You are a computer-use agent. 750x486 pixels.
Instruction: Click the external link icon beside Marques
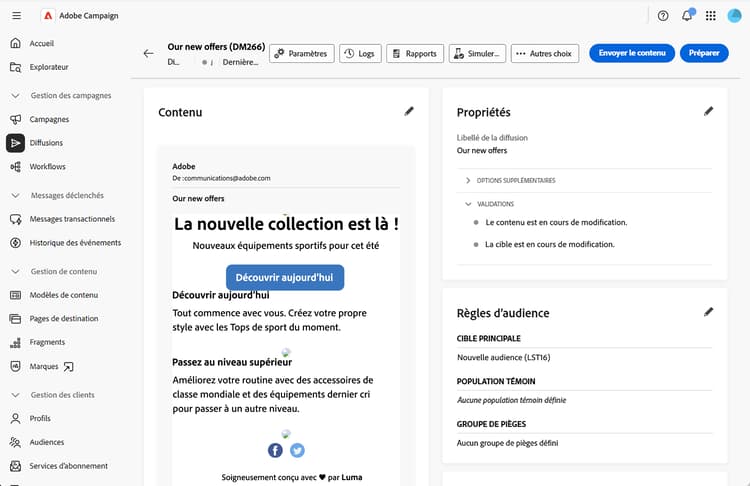tap(69, 367)
